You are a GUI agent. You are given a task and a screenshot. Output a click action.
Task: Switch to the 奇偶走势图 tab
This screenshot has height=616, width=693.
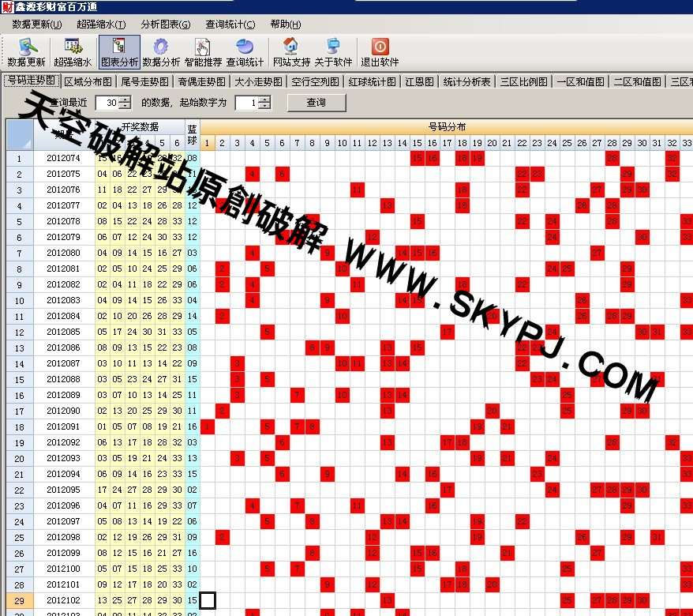[202, 81]
